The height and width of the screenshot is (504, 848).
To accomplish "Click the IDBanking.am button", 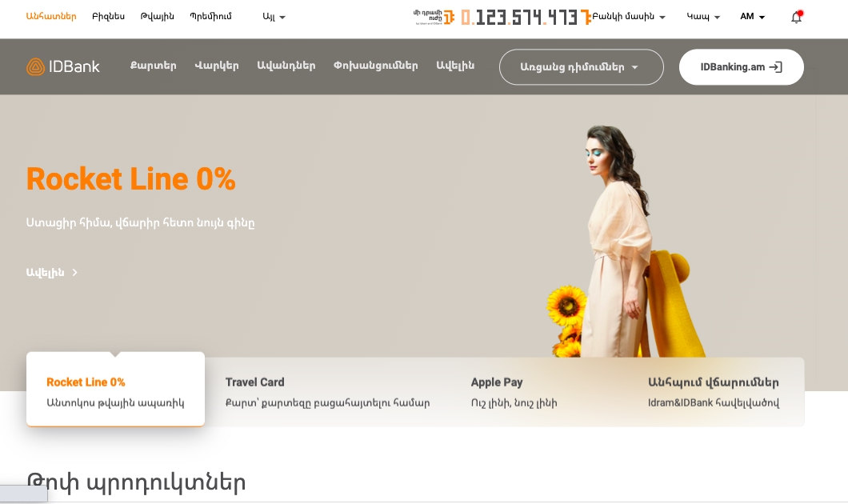I will pyautogui.click(x=741, y=67).
